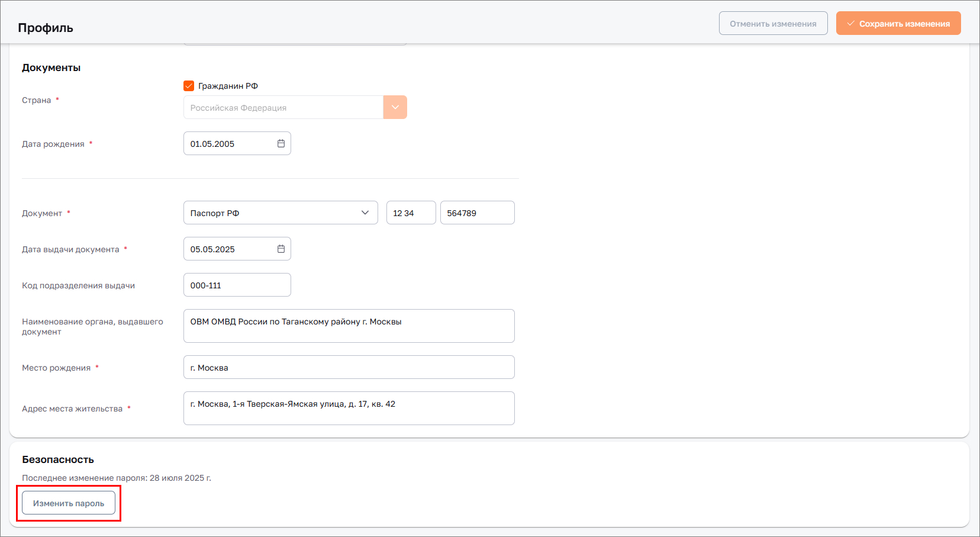Click the residence address text area
Screen dimensions: 980x537
coord(349,408)
